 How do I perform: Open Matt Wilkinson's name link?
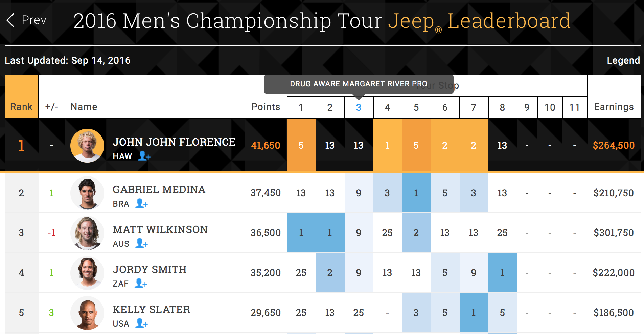(160, 230)
